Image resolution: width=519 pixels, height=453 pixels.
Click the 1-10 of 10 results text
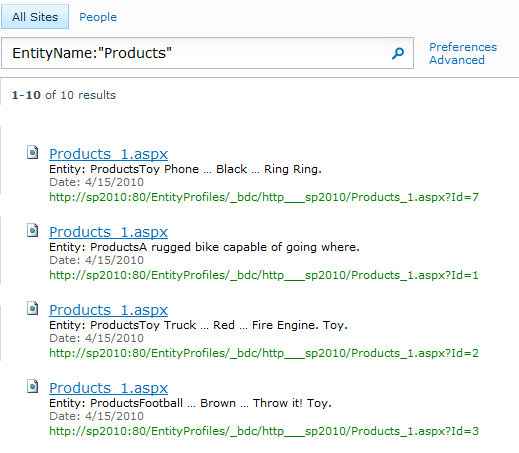point(64,95)
